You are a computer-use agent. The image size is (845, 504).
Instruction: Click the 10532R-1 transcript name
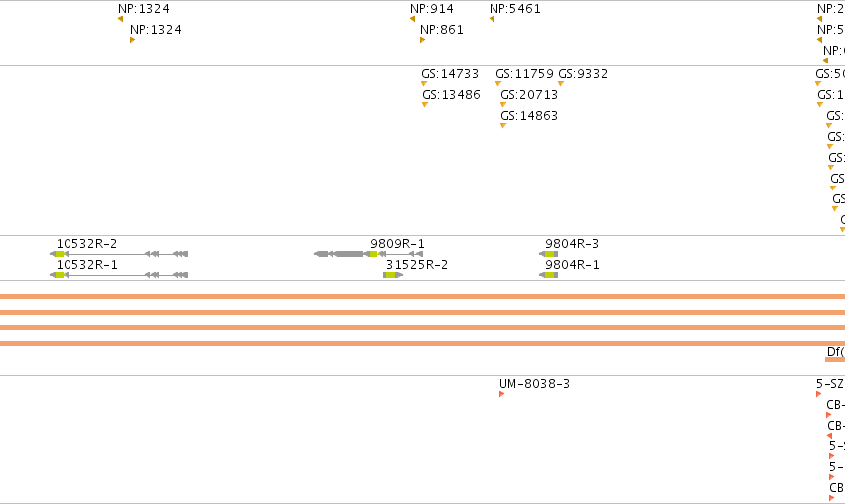tap(86, 265)
